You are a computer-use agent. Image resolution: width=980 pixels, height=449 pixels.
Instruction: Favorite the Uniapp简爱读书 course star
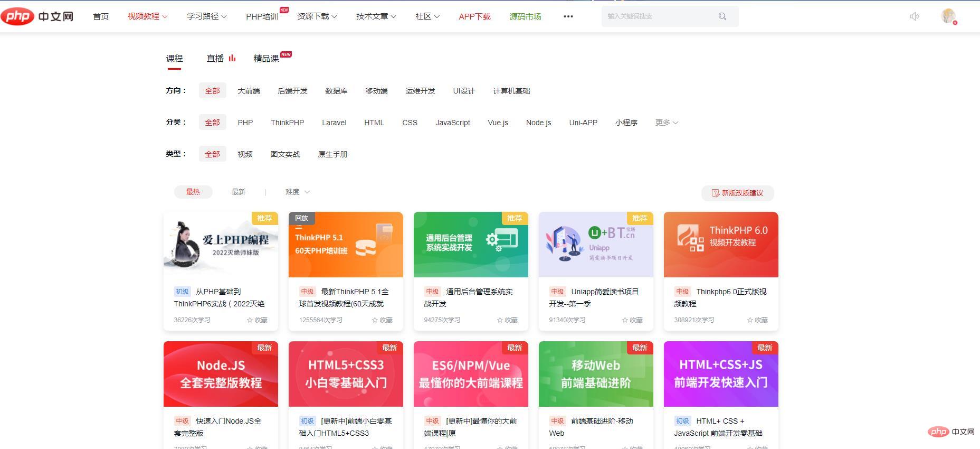pyautogui.click(x=625, y=320)
